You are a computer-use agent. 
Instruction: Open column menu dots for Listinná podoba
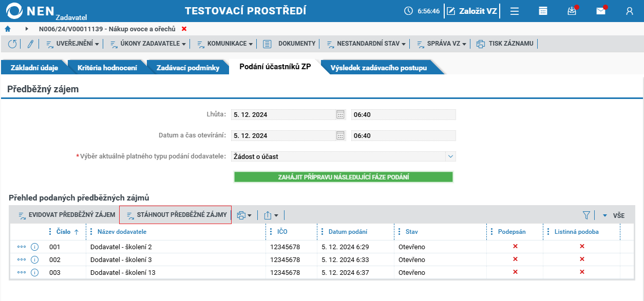[x=548, y=232]
